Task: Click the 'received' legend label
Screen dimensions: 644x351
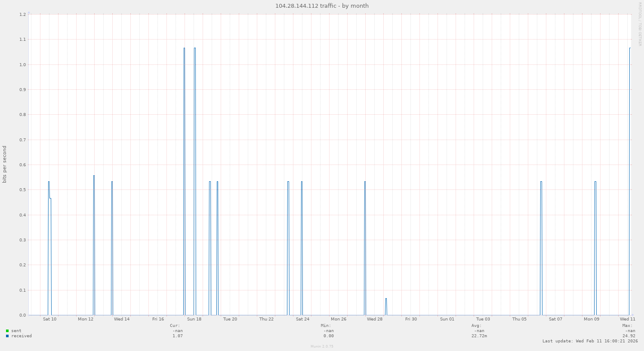Action: [x=22, y=336]
